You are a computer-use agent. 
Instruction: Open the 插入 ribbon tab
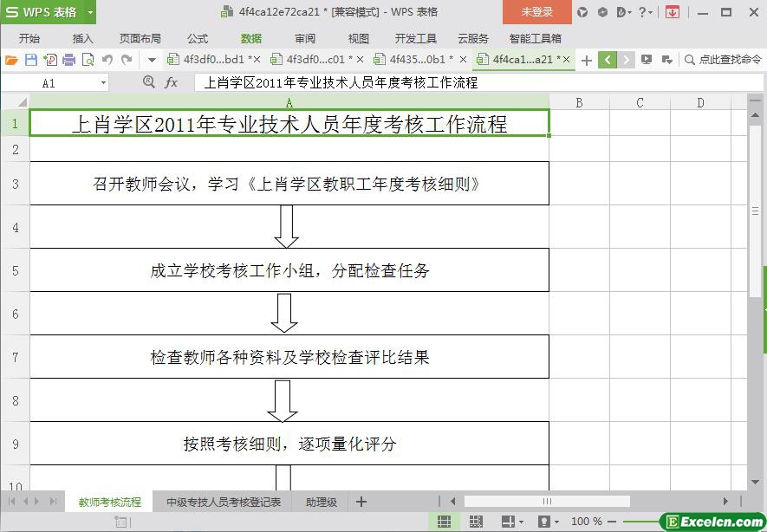pyautogui.click(x=82, y=39)
